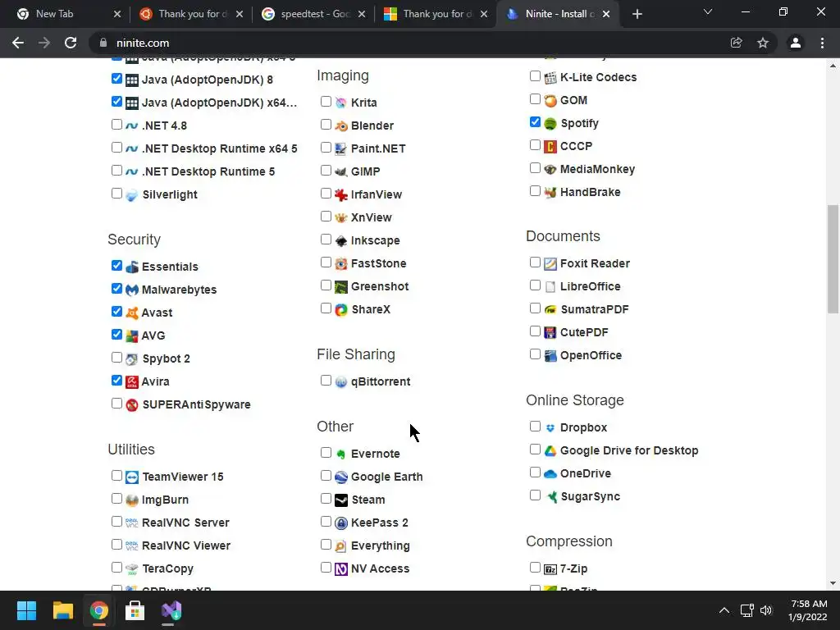
Task: Click the Spotify icon
Action: (550, 124)
